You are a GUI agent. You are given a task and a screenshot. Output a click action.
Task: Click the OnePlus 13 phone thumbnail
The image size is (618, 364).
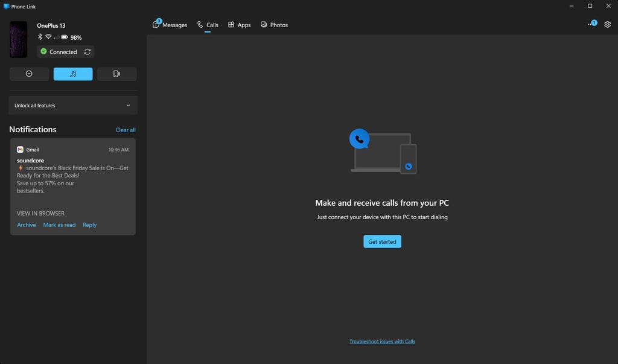pyautogui.click(x=19, y=40)
